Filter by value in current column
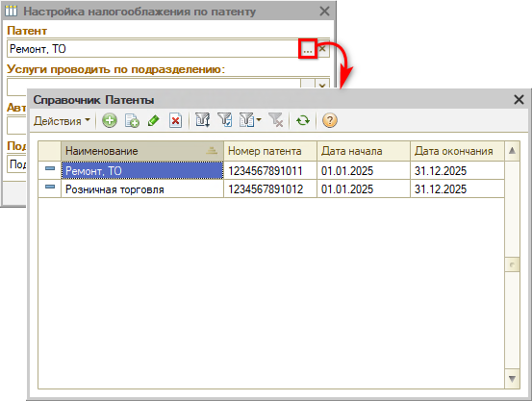Screen dimensions: 532x401 tap(225, 120)
